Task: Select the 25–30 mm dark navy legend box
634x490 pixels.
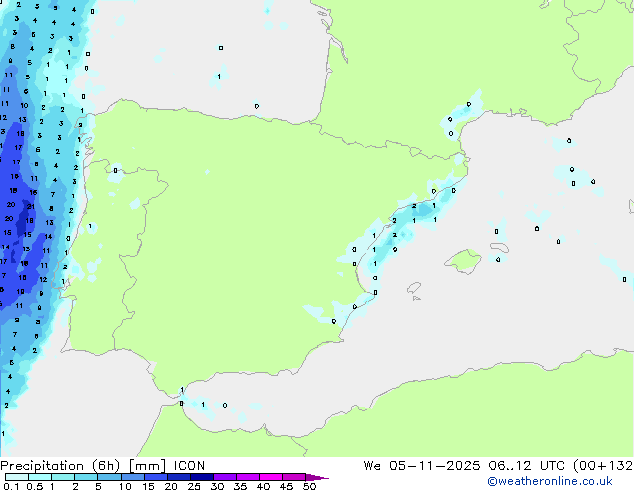Action: 202,477
